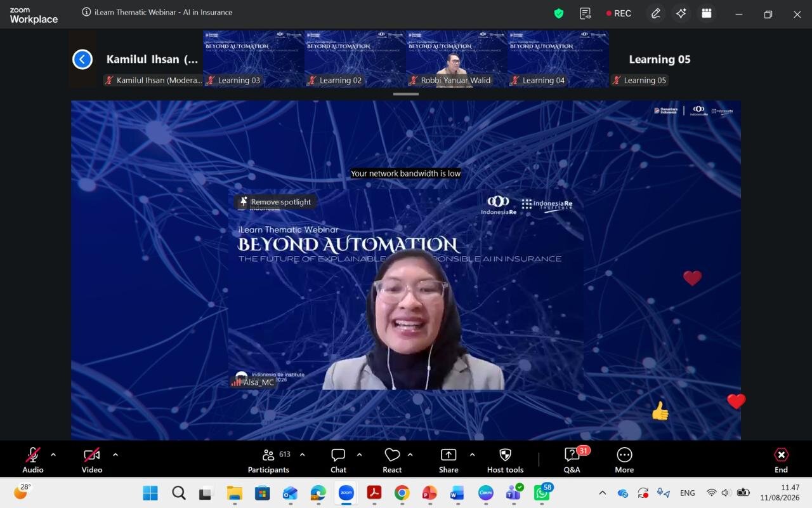This screenshot has width=812, height=508.
Task: Select the Learning 04 video thumbnail
Action: 558,59
